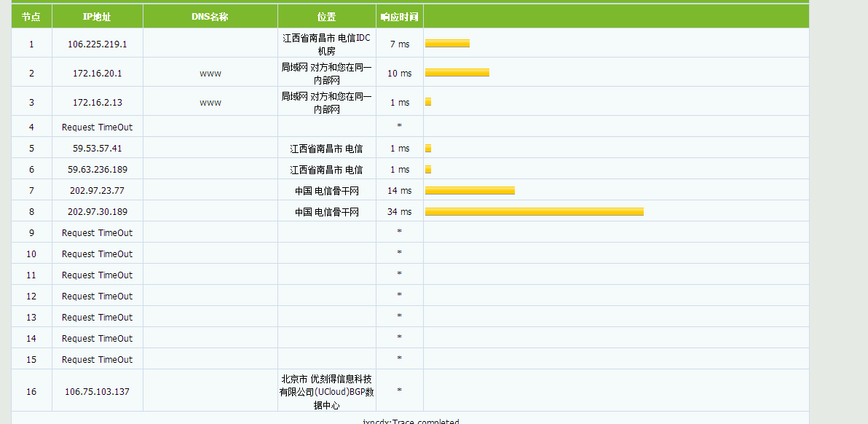Select IP address 59.53.57.41

pos(98,149)
